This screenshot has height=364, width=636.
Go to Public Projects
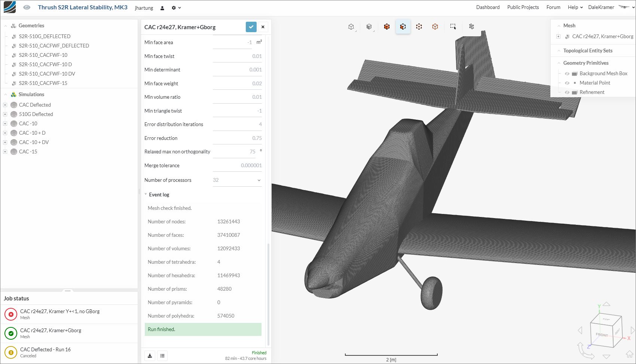(523, 7)
